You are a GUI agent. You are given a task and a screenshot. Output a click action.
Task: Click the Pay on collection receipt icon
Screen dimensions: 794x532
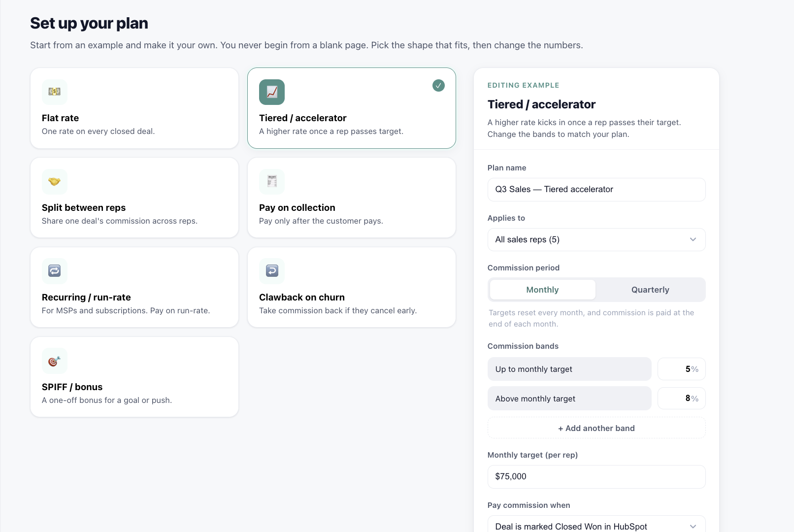click(272, 182)
